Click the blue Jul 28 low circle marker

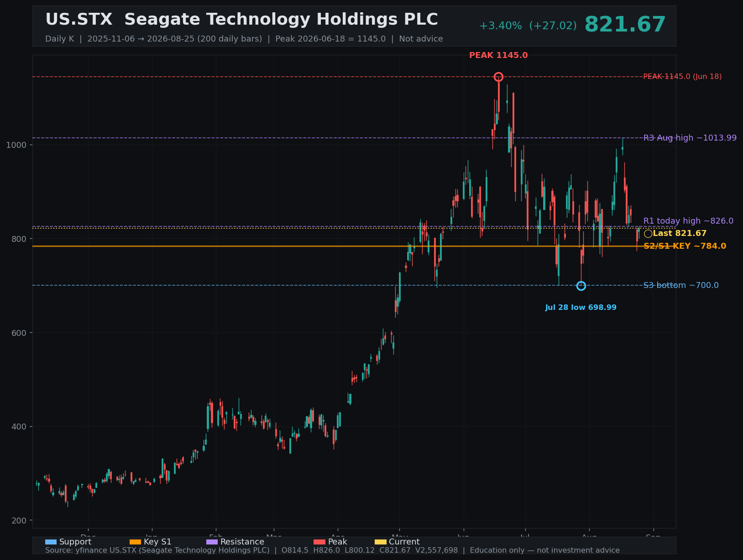[x=581, y=286]
